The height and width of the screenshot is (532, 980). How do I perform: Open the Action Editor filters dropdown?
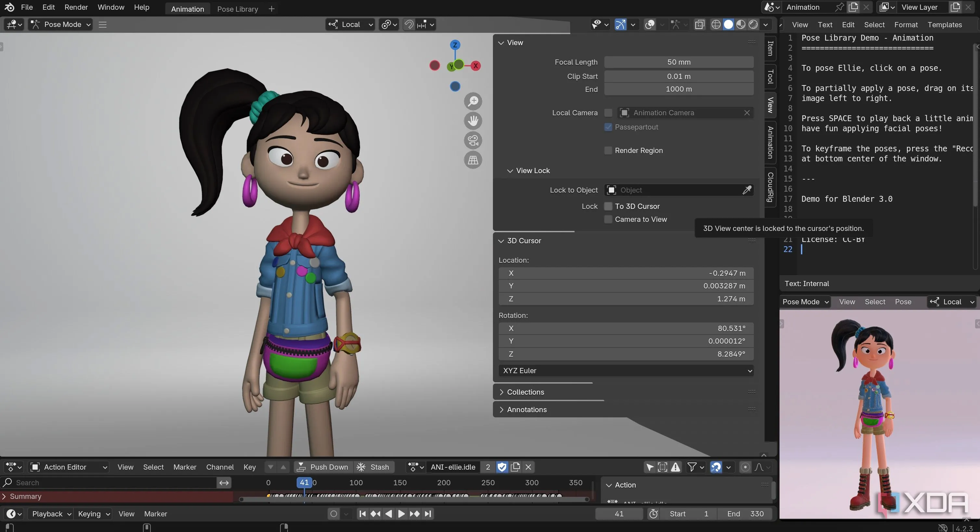click(696, 467)
